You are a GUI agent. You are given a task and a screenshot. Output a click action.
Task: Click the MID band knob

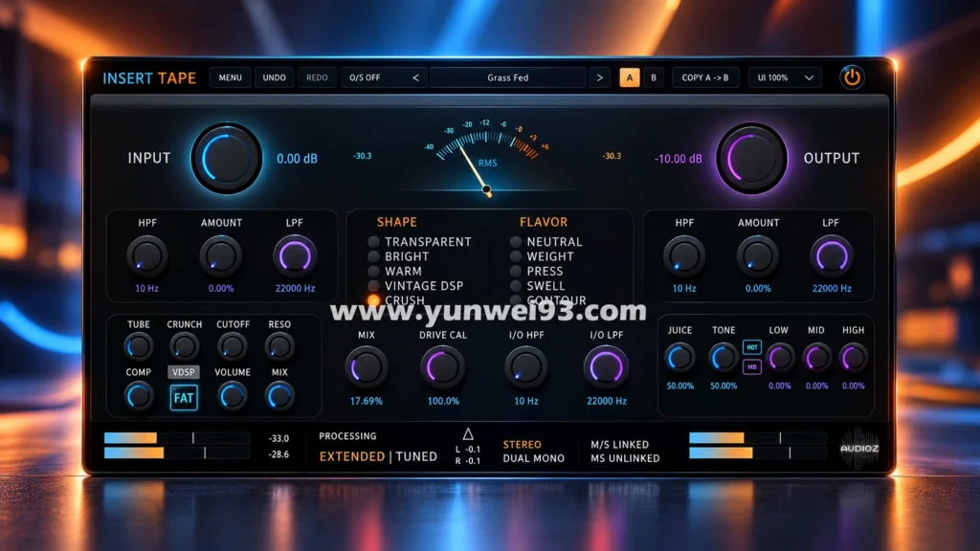coord(816,358)
